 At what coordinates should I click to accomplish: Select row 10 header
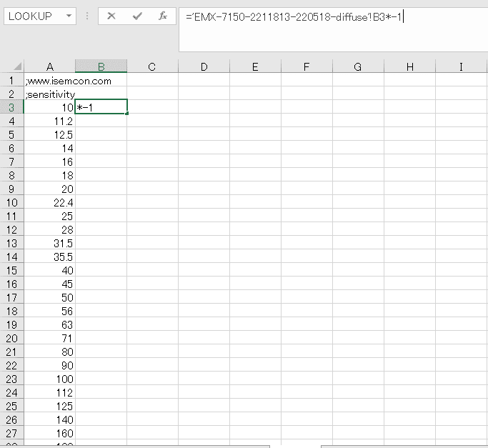11,202
